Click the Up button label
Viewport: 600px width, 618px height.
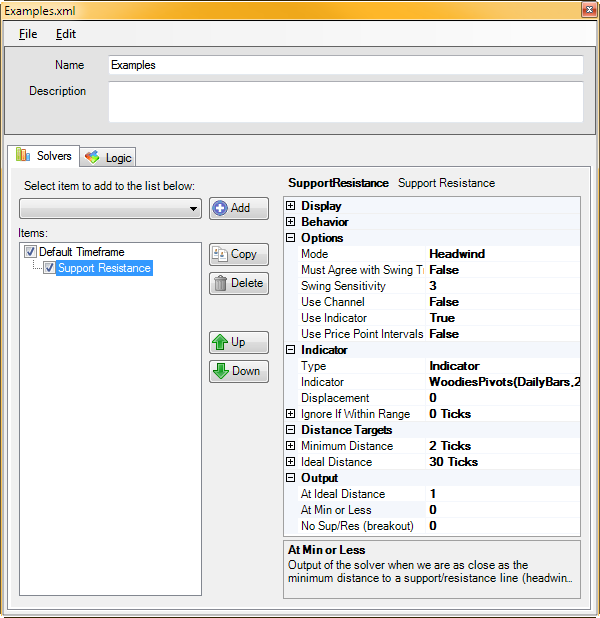point(238,342)
